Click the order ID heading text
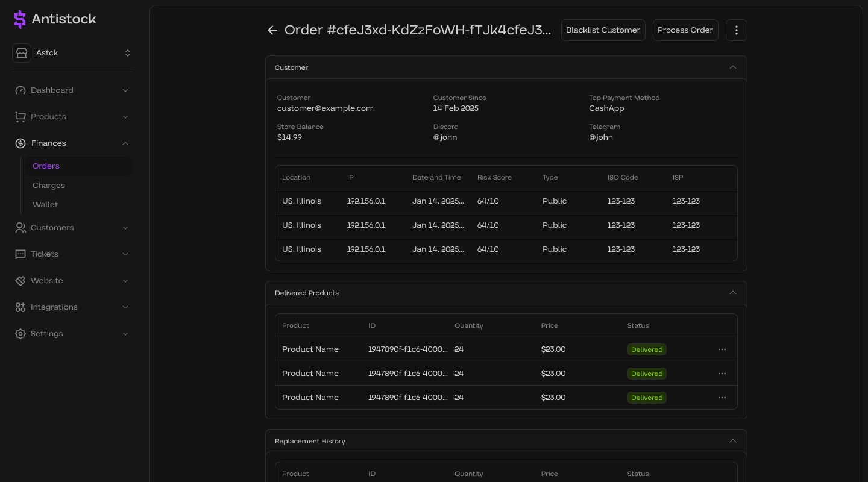This screenshot has height=482, width=868. (x=418, y=30)
